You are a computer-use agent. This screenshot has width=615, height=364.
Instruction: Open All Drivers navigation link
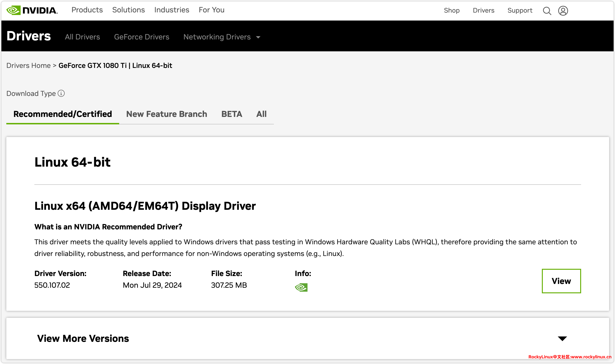click(82, 37)
